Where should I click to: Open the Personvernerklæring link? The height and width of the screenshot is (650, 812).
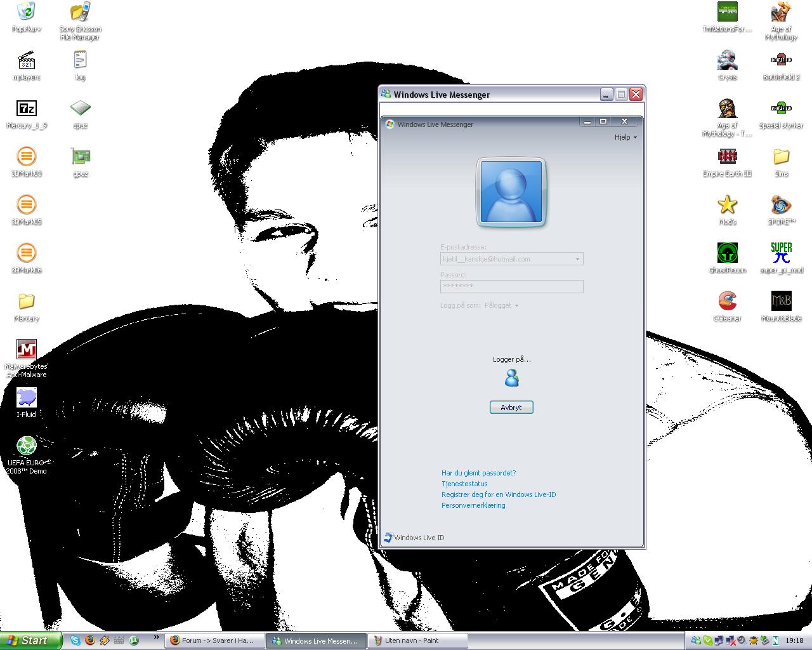point(473,505)
